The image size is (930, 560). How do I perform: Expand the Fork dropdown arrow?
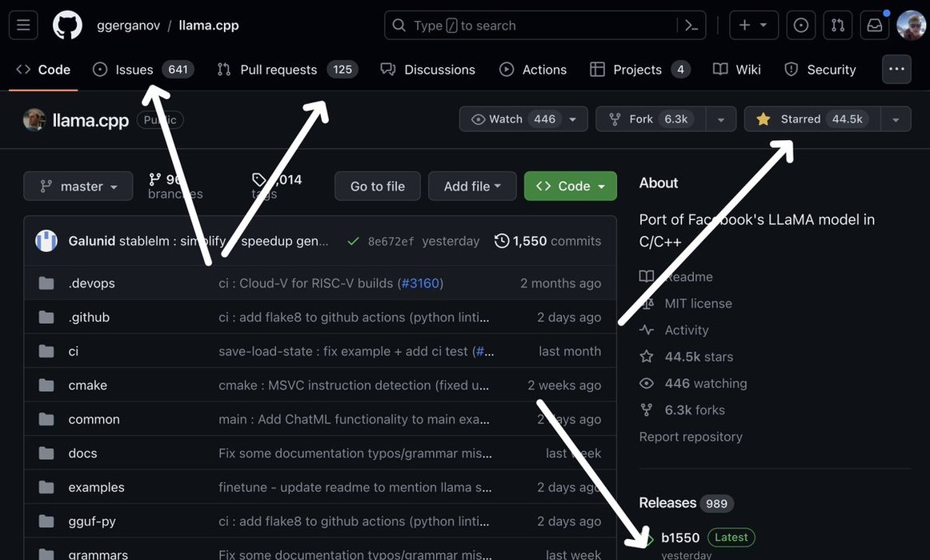tap(721, 119)
